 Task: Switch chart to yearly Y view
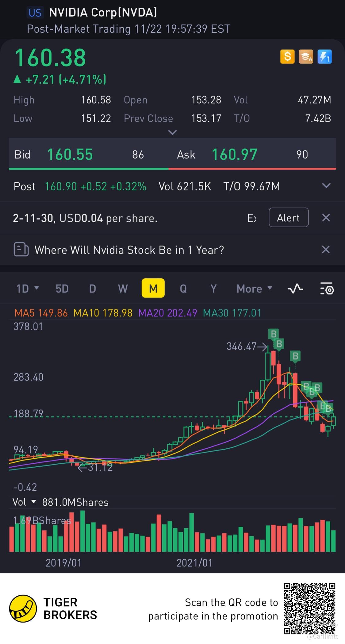click(213, 288)
